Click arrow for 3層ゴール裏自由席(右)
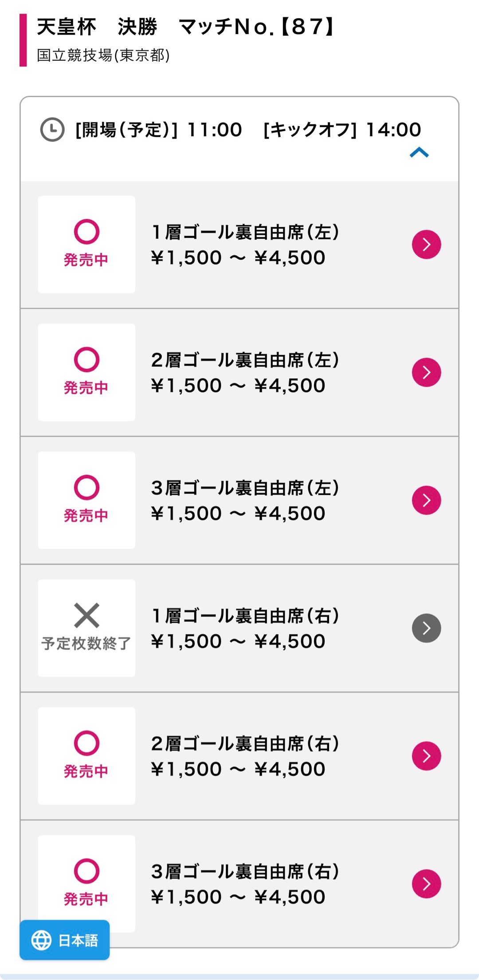 [x=426, y=883]
